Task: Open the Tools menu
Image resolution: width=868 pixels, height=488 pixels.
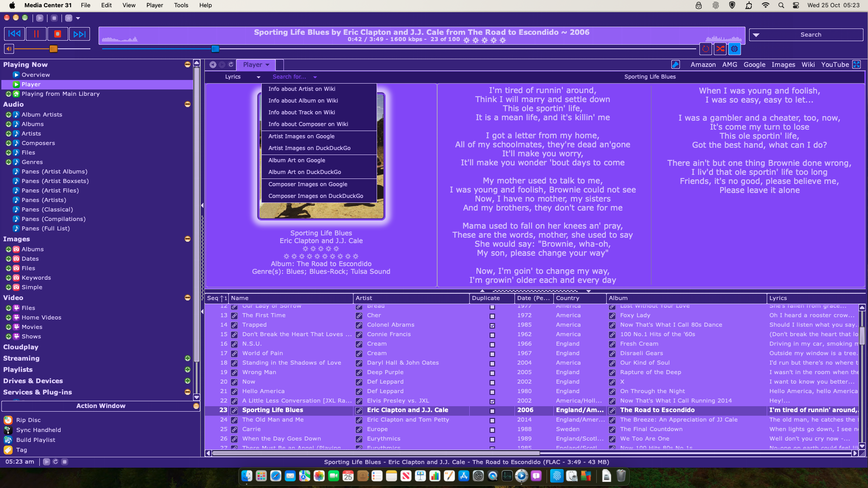Action: click(181, 5)
